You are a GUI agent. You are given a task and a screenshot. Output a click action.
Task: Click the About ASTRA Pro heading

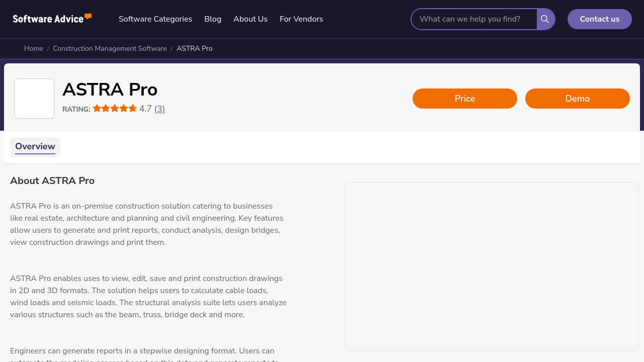click(x=52, y=181)
